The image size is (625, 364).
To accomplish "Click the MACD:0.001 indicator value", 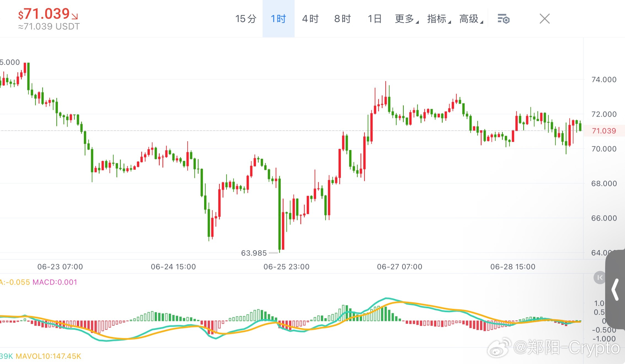I will 55,282.
